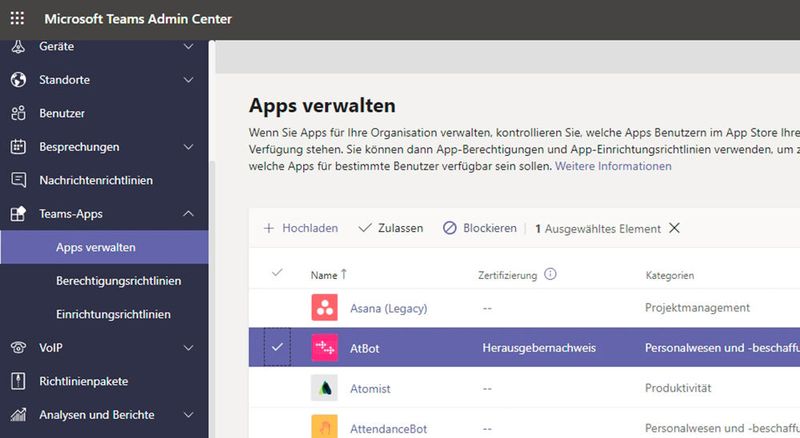This screenshot has height=438, width=800.
Task: Expand the Standorte menu chevron
Action: tap(188, 80)
